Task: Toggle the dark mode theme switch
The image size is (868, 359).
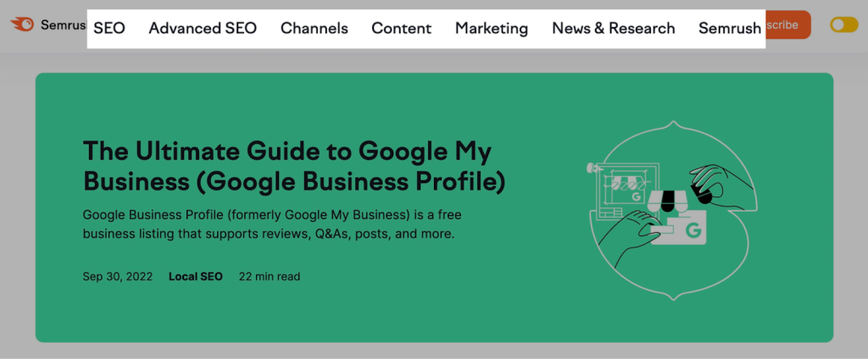Action: click(843, 25)
